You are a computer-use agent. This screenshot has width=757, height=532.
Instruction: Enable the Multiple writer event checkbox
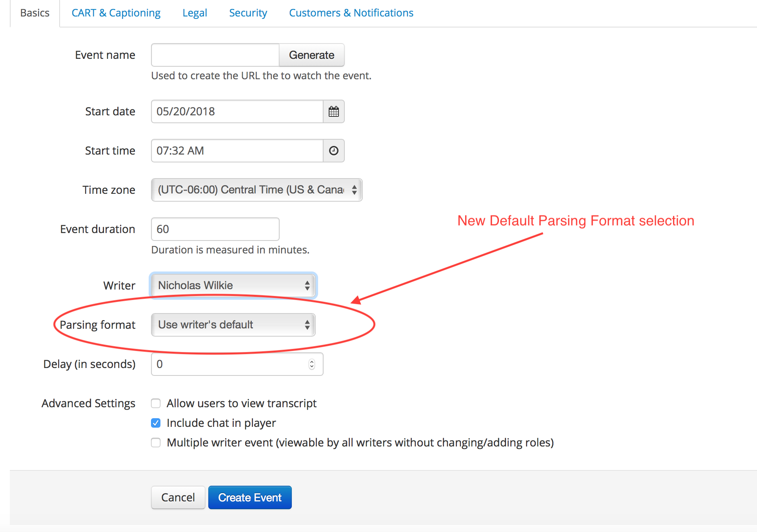156,443
